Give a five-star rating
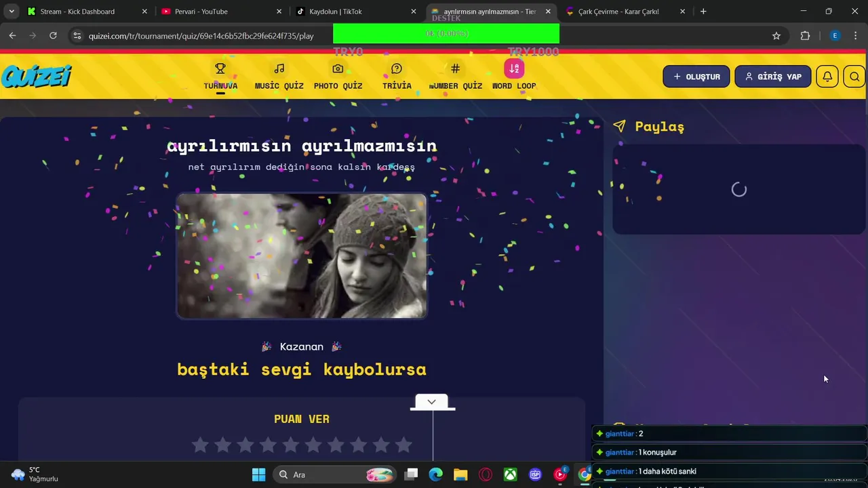Viewport: 868px width, 488px height. [290, 445]
